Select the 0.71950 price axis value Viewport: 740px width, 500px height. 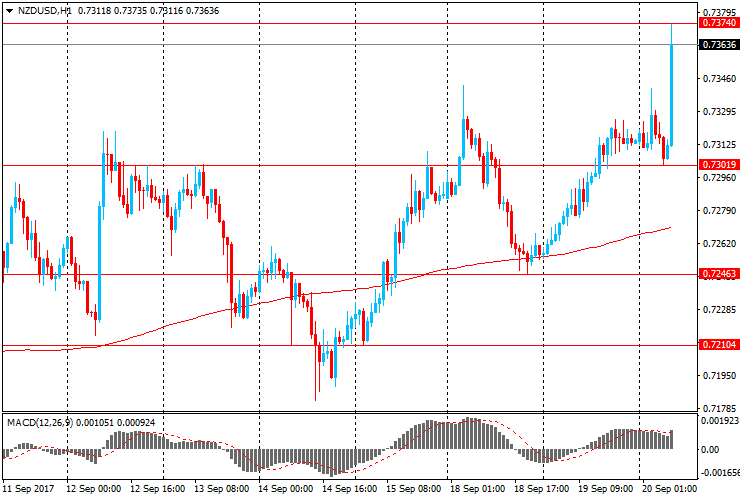[719, 375]
